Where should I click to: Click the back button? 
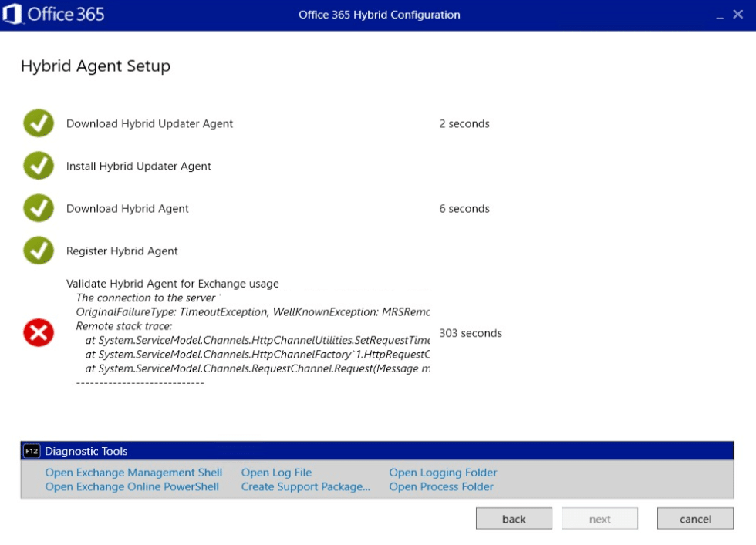514,518
